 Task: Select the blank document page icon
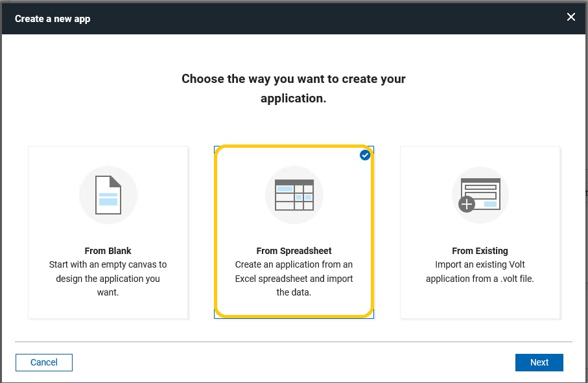pyautogui.click(x=108, y=195)
